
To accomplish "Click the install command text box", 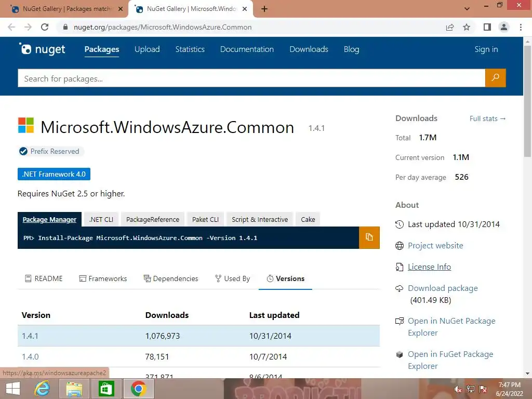I will pos(188,237).
